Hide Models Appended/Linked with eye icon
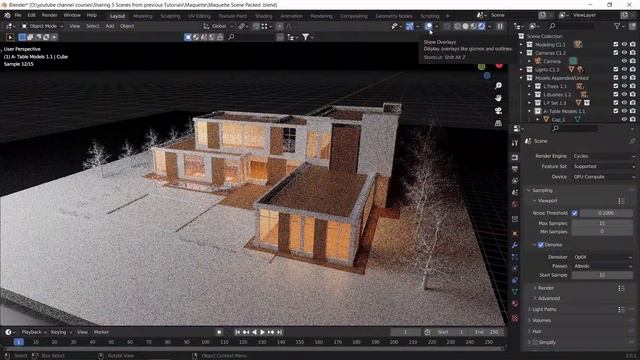Screen dimensions: 640x360 point(624,78)
